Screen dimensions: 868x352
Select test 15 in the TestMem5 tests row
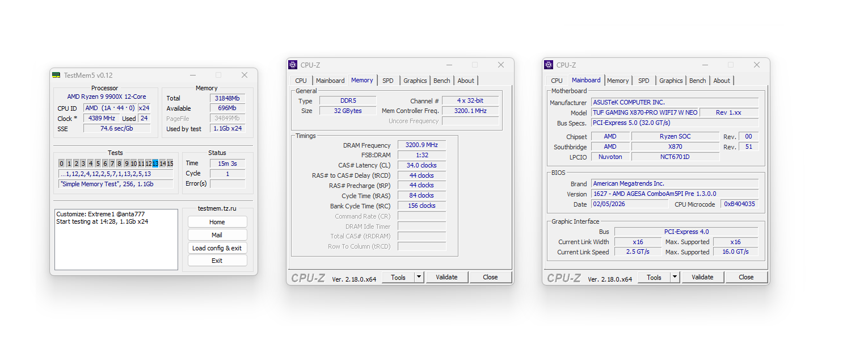click(169, 163)
